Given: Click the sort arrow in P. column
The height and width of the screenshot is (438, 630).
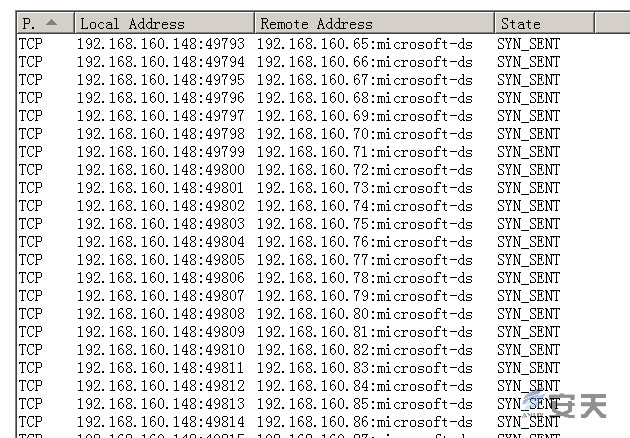Looking at the screenshot, I should coord(51,23).
